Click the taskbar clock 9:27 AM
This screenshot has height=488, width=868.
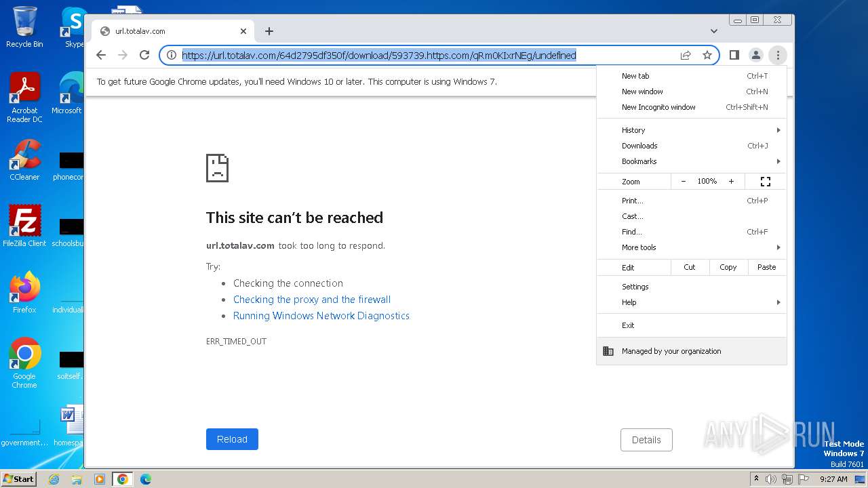833,479
